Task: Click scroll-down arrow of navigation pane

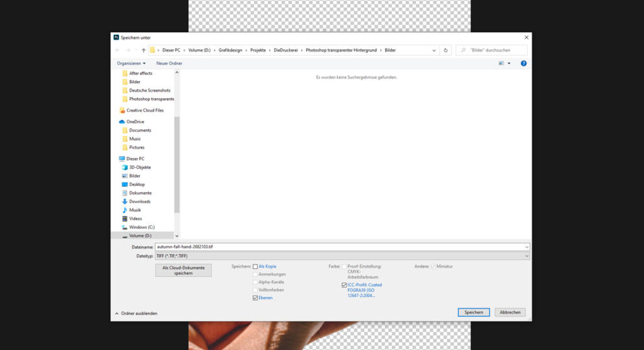Action: point(177,236)
